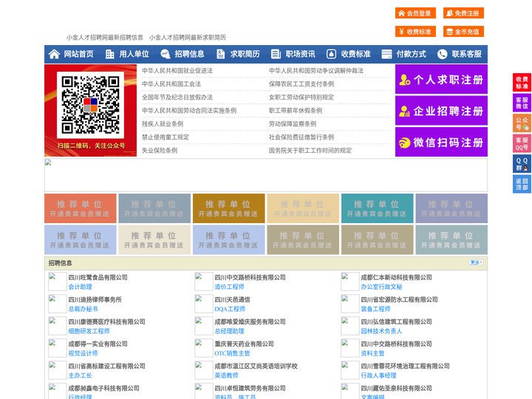This screenshot has width=532, height=399.
Task: Click the 返回顶部 sidebar icon
Action: [522, 184]
